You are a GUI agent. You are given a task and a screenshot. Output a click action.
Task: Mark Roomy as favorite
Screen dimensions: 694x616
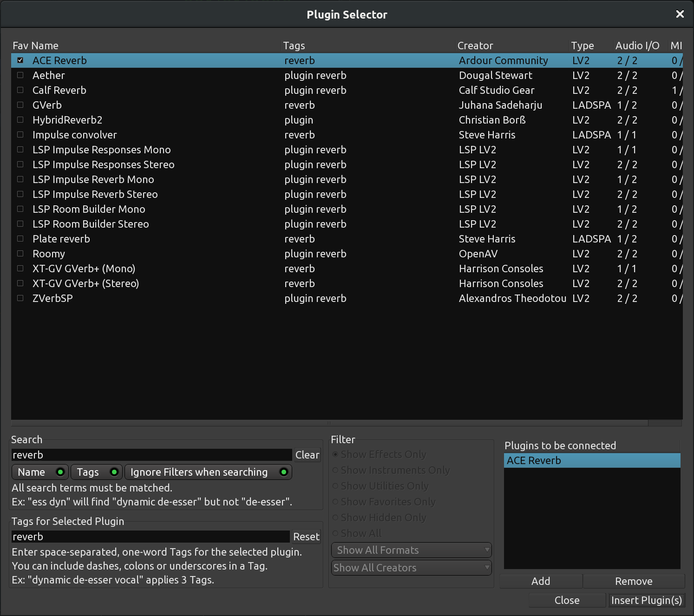(x=20, y=254)
